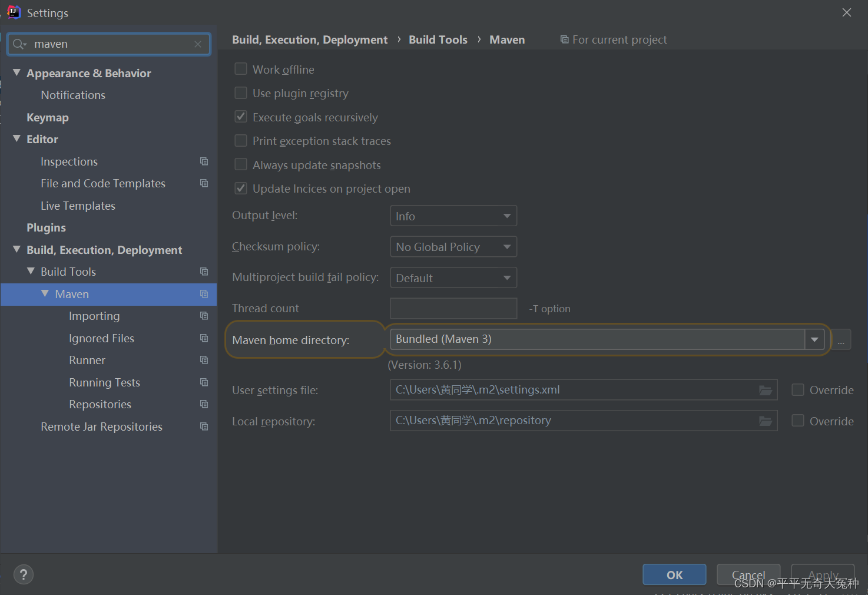Select Repositories under Maven
This screenshot has height=595, width=868.
pyautogui.click(x=100, y=404)
